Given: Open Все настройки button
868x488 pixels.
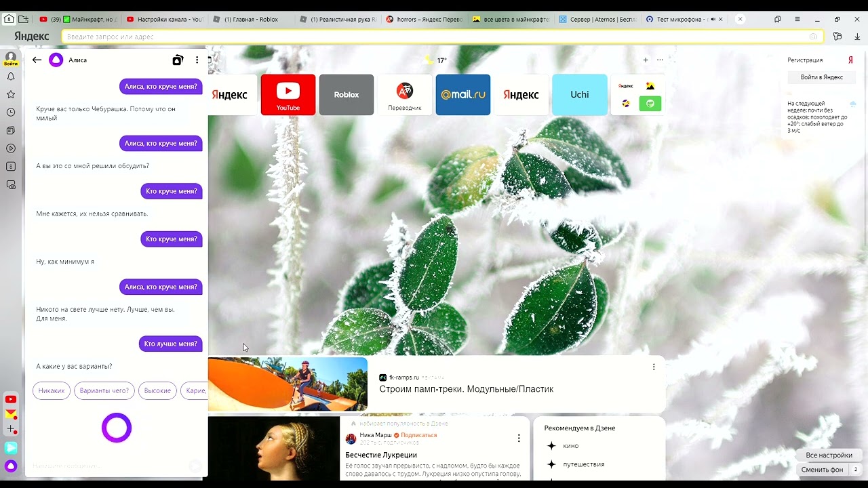Looking at the screenshot, I should click(x=829, y=455).
